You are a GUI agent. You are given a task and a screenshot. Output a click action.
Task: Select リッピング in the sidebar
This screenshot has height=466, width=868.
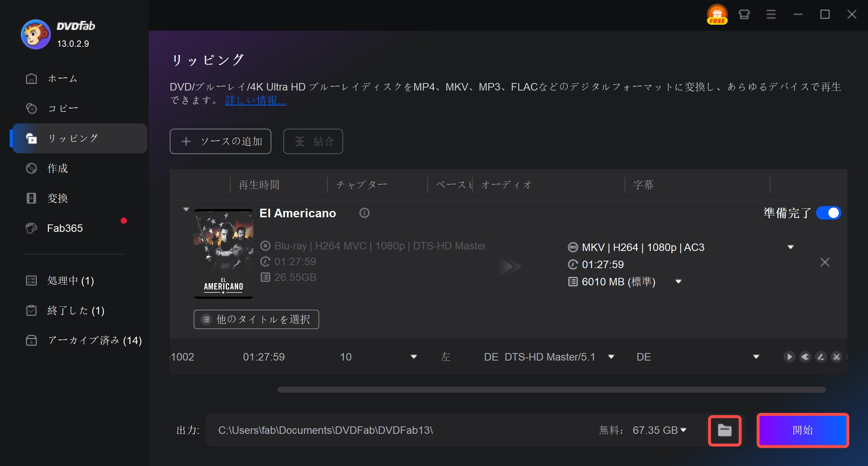coord(79,138)
